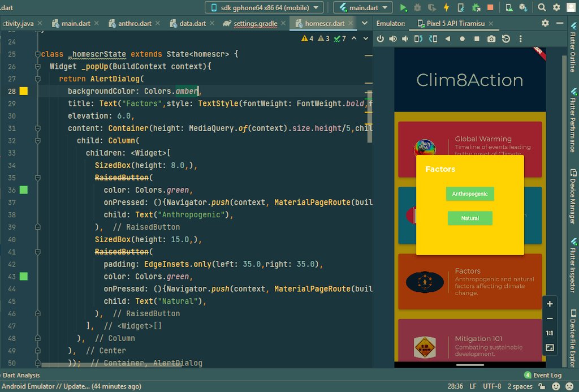Image resolution: width=579 pixels, height=392 pixels.
Task: Zoom in emulator plus button
Action: (550, 304)
